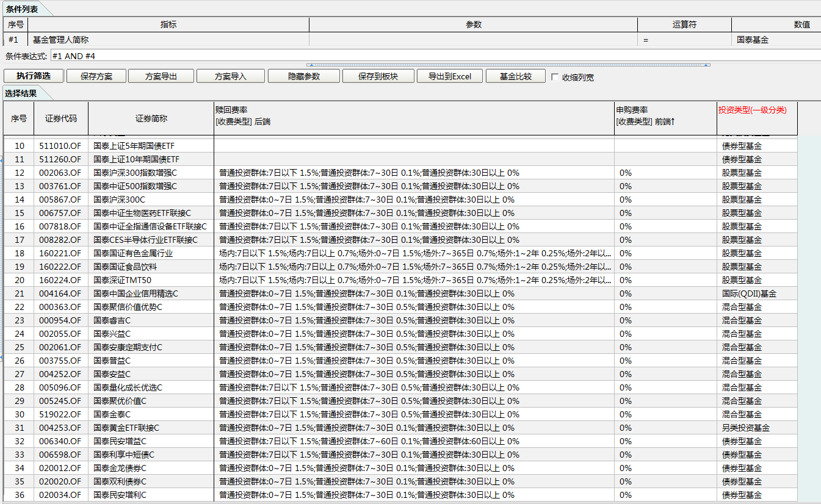Click the 基金比较 button
This screenshot has width=821, height=504.
click(x=516, y=76)
